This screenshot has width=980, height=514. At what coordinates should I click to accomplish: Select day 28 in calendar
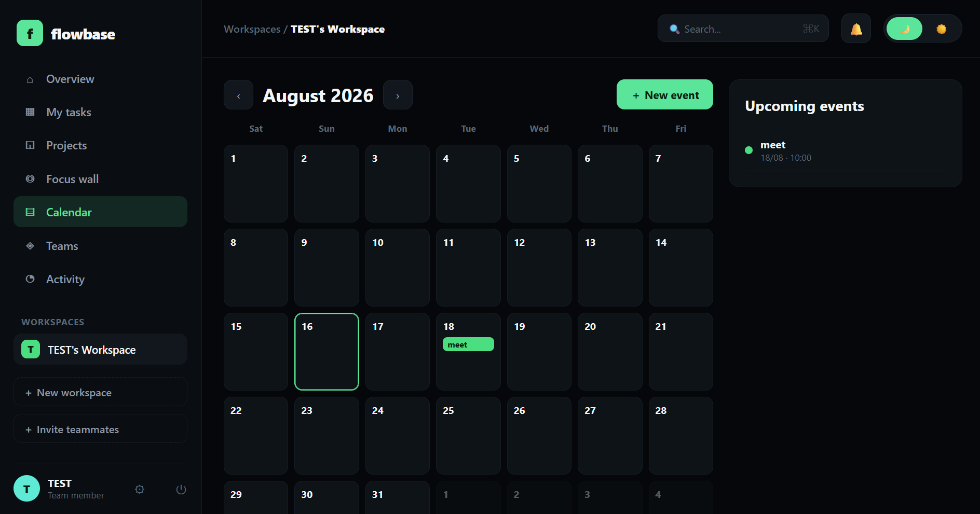681,436
